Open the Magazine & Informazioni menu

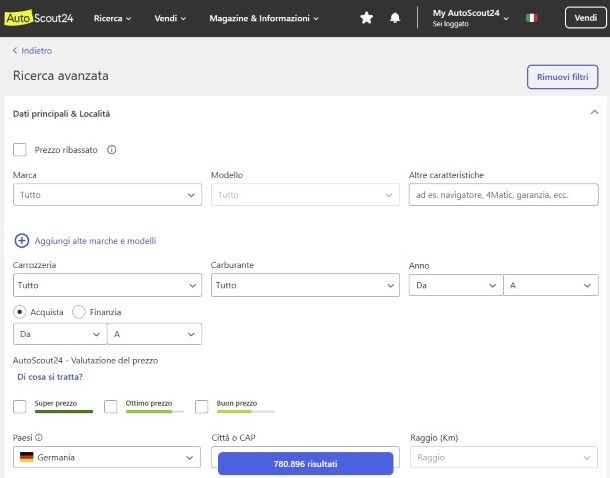point(264,18)
